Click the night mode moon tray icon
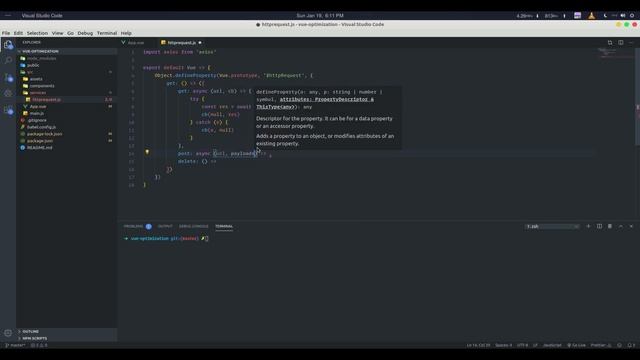The image size is (640, 360). (x=605, y=16)
